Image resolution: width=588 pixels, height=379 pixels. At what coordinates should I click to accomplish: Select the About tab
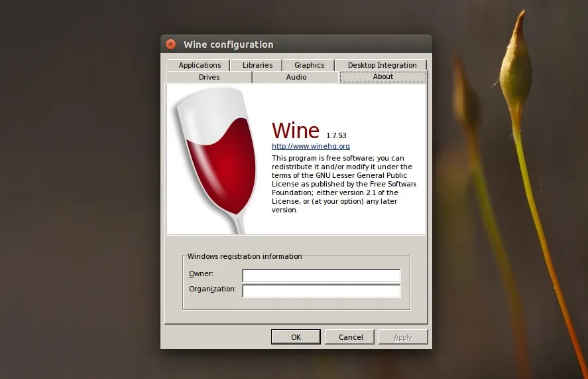pyautogui.click(x=383, y=77)
